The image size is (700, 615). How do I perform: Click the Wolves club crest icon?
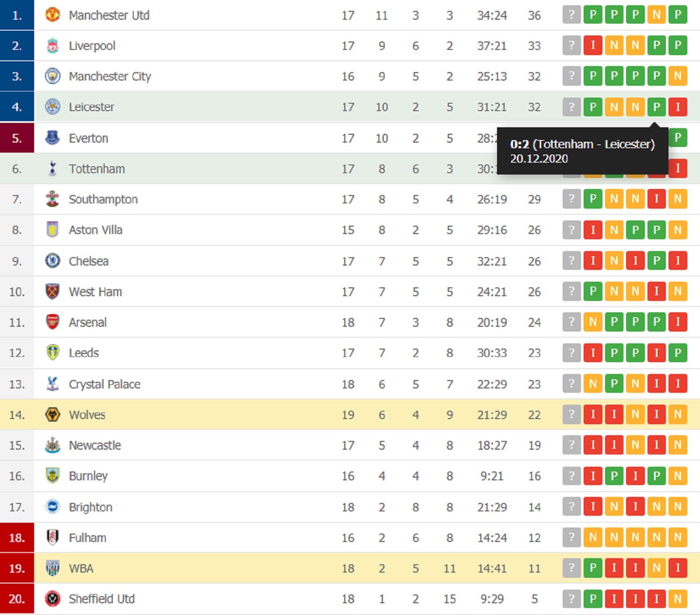coord(52,414)
